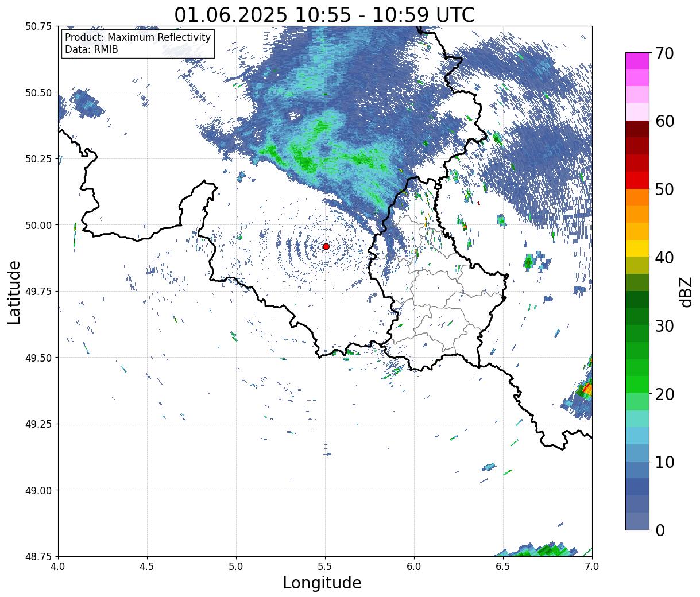Screen dimensions: 700x597
Task: Click the latitude tick label 49.00
Action: click(x=38, y=490)
